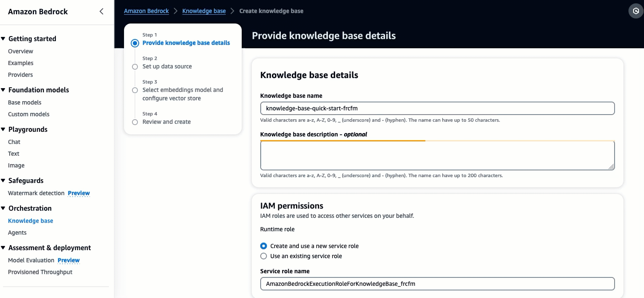Screen dimensions: 644x298
Task: Click the Knowledge base name field
Action: coord(438,108)
